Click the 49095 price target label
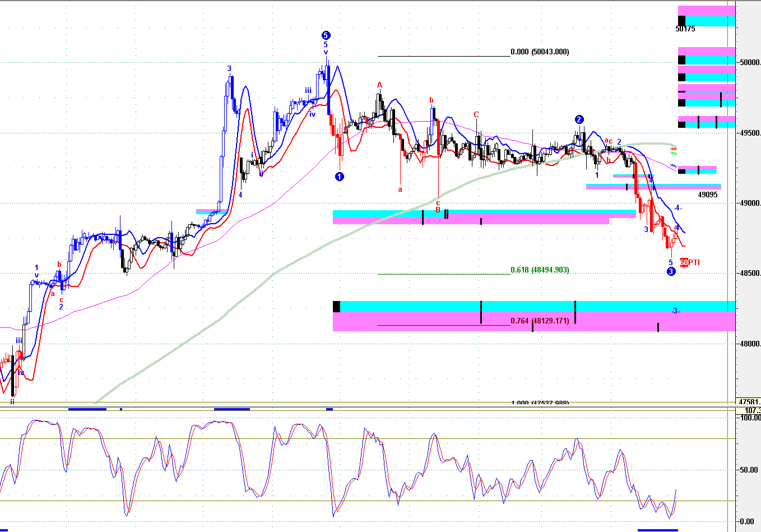 (708, 195)
